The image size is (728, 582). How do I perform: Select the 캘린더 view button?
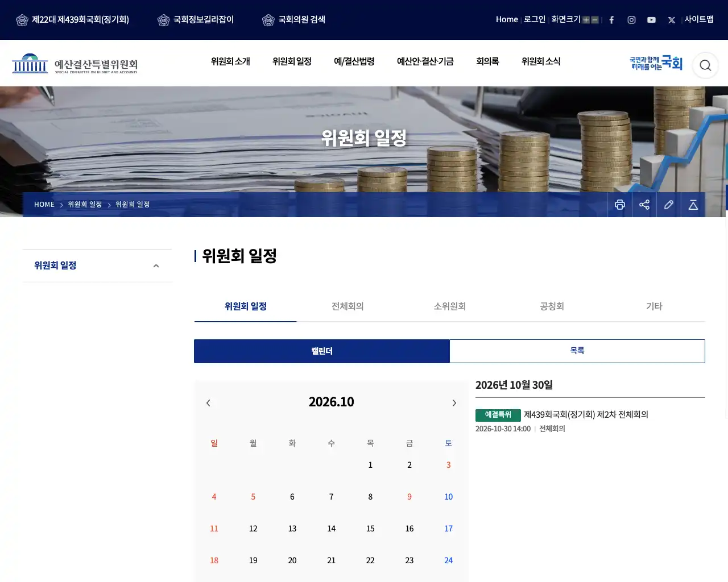(322, 351)
